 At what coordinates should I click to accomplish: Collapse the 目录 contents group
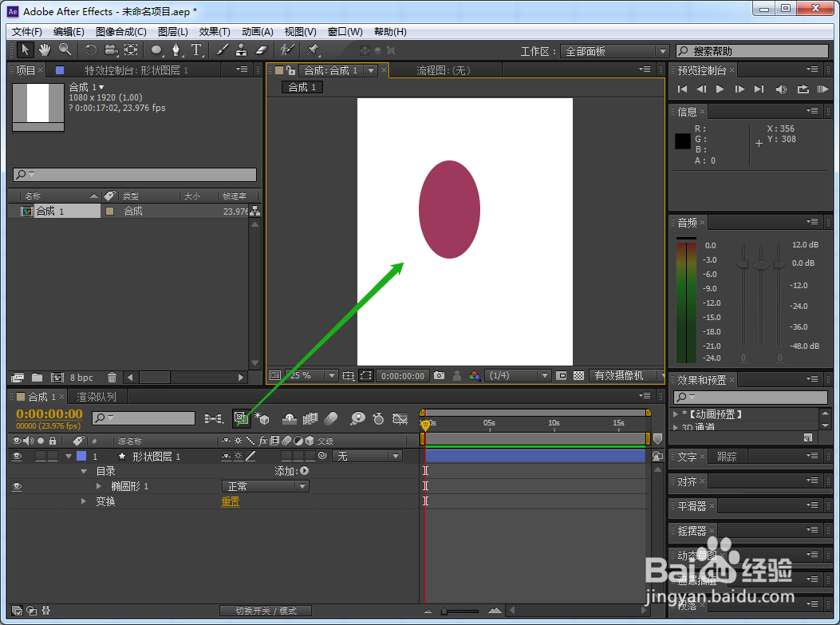(x=84, y=471)
